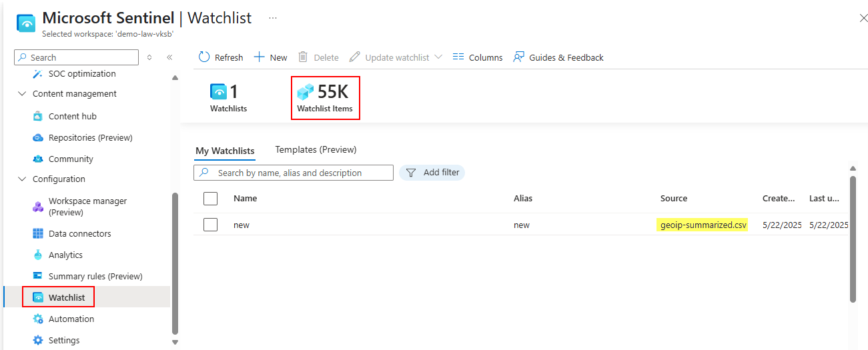Click the Repositories cloud icon
The width and height of the screenshot is (868, 350).
coord(38,137)
